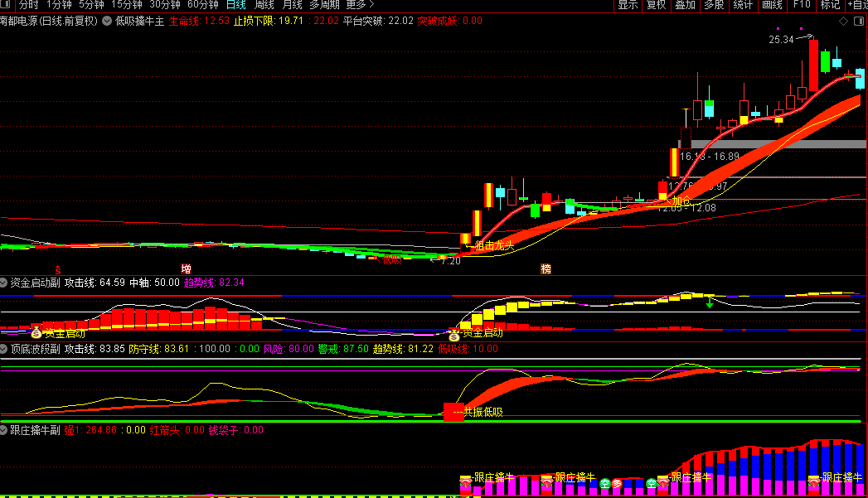Click the red 多 circle signal icon
The width and height of the screenshot is (868, 498).
click(x=618, y=484)
